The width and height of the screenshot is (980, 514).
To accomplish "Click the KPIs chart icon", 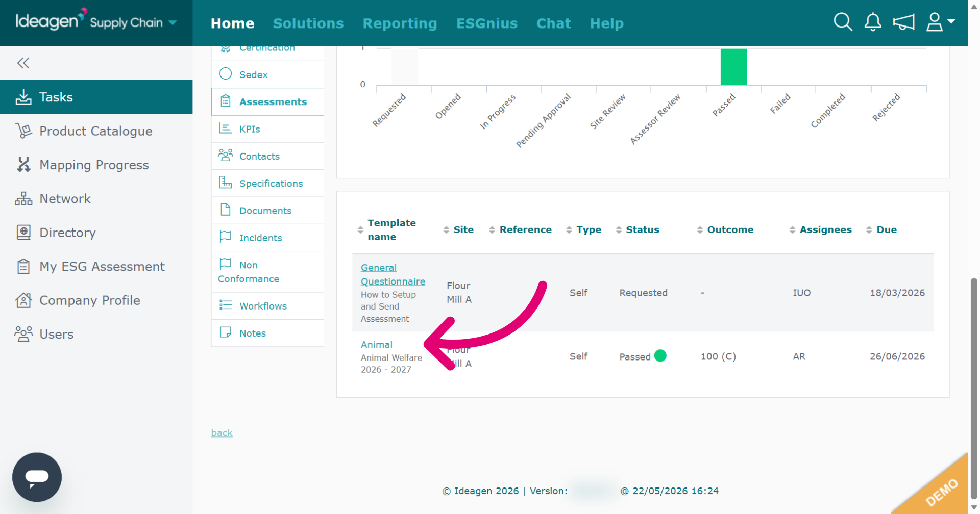I will coord(226,128).
